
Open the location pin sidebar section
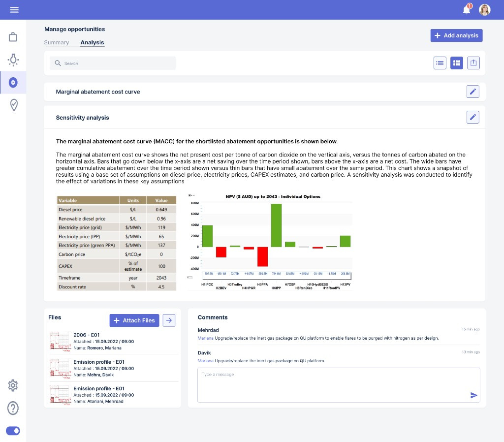[13, 105]
